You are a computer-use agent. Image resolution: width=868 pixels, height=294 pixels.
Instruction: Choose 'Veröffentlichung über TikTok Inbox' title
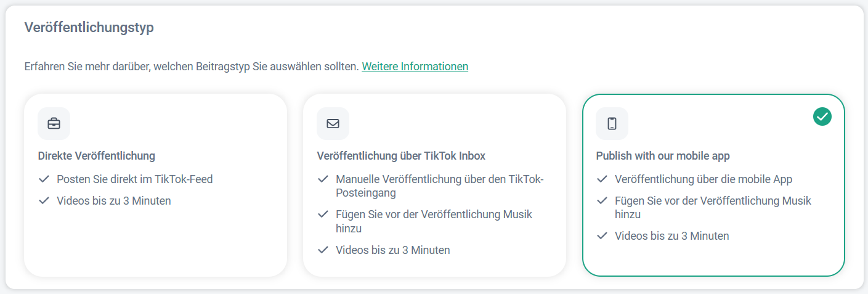401,156
